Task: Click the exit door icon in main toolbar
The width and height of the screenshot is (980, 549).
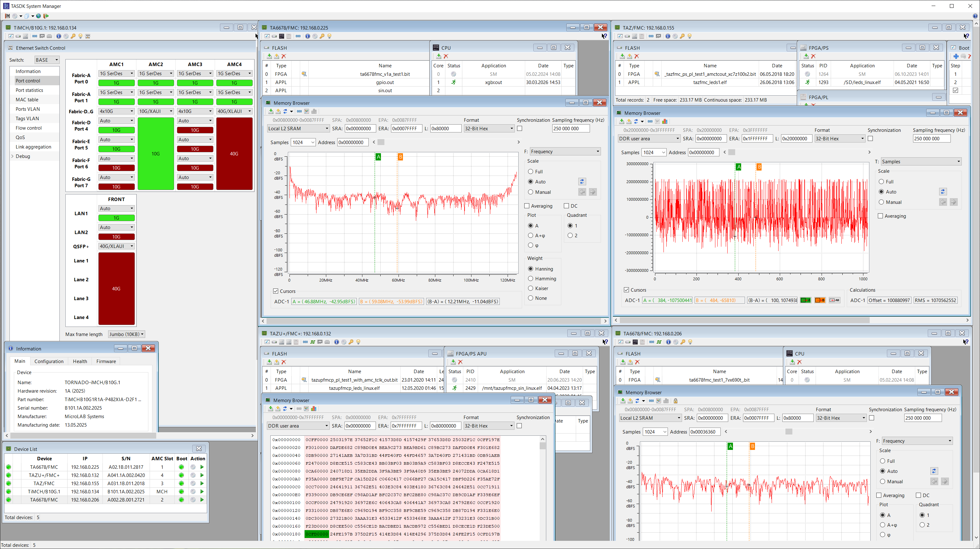Action: tap(46, 16)
